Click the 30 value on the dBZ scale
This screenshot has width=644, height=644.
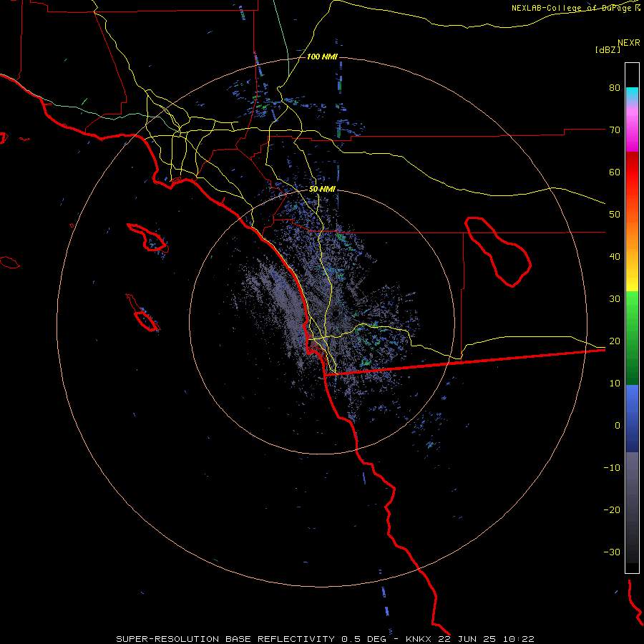point(615,298)
